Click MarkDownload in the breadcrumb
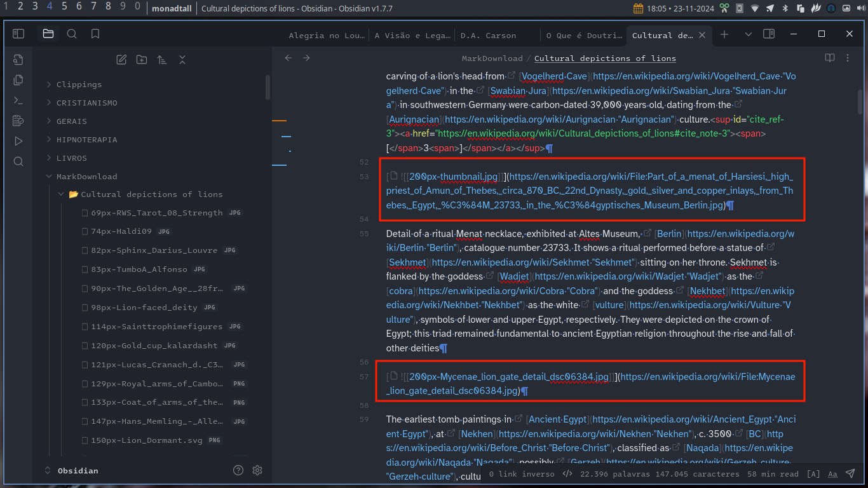868x488 pixels. [x=492, y=58]
